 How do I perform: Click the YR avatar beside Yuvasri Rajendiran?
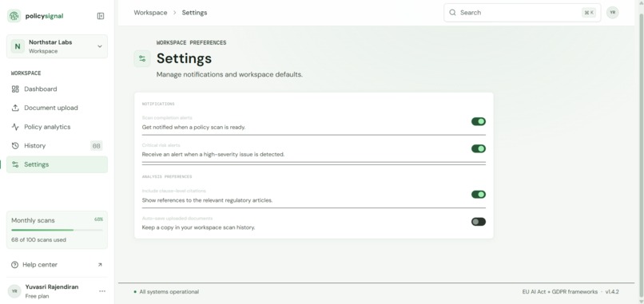pyautogui.click(x=14, y=291)
